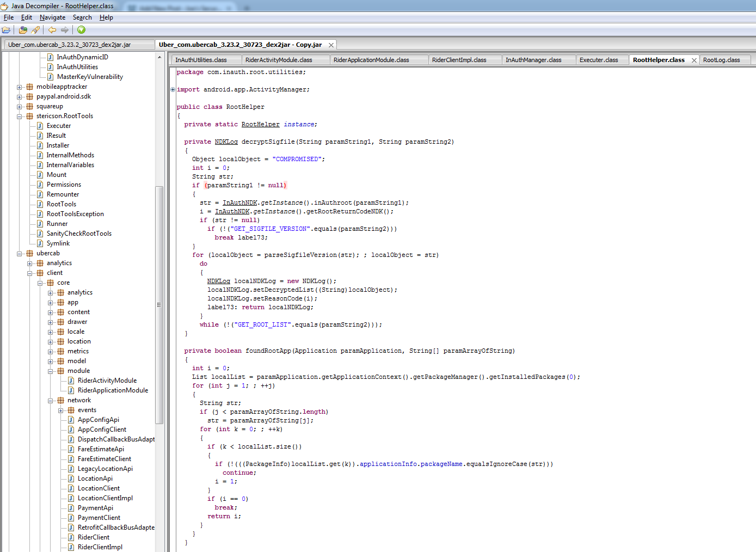Open the Navigate menu
Viewport: 756px width, 552px height.
point(52,17)
